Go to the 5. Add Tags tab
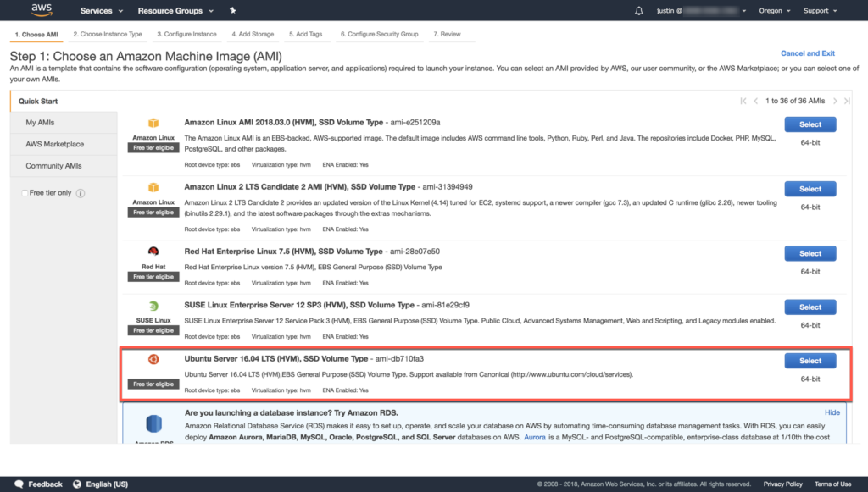 coord(305,34)
